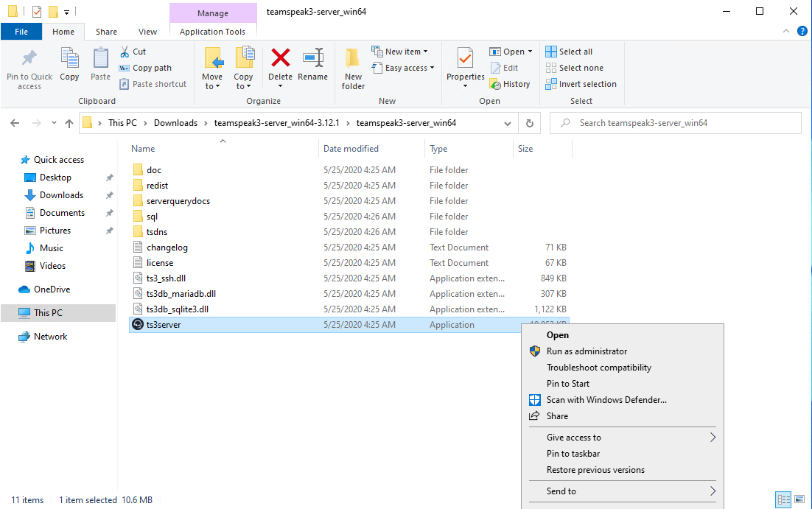Choose Run as administrator from context menu
Screen dimensions: 812x509
623,351
